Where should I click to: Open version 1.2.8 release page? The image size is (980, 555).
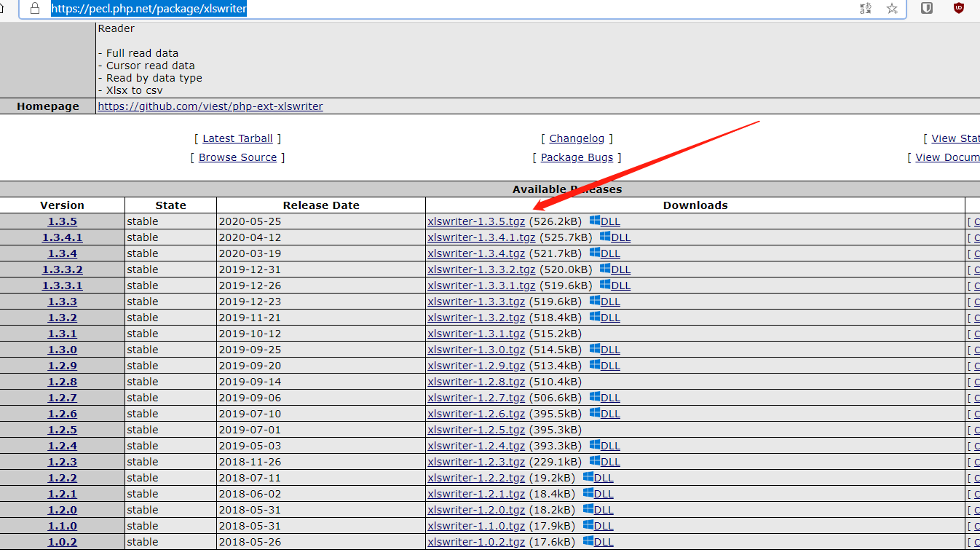click(63, 382)
